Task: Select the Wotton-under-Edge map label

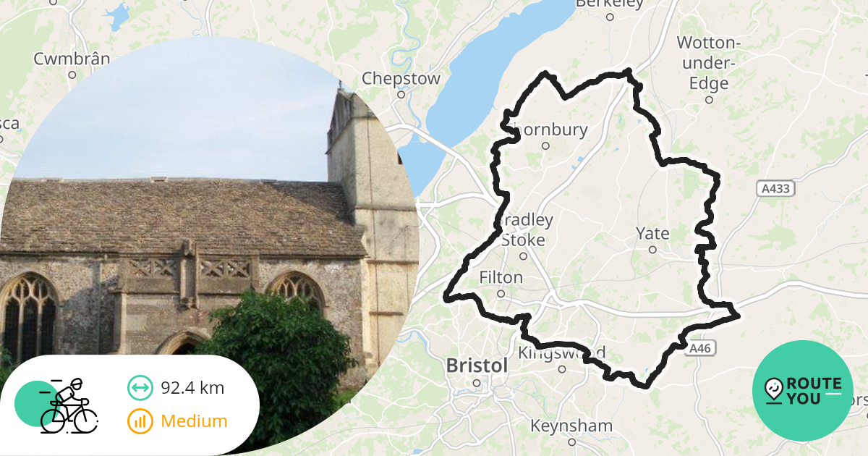Action: [x=709, y=62]
